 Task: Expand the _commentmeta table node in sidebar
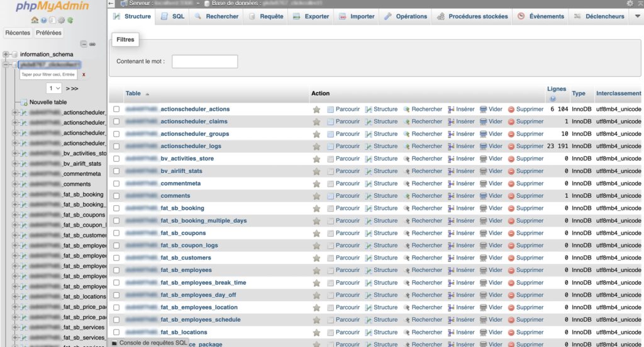(x=15, y=174)
